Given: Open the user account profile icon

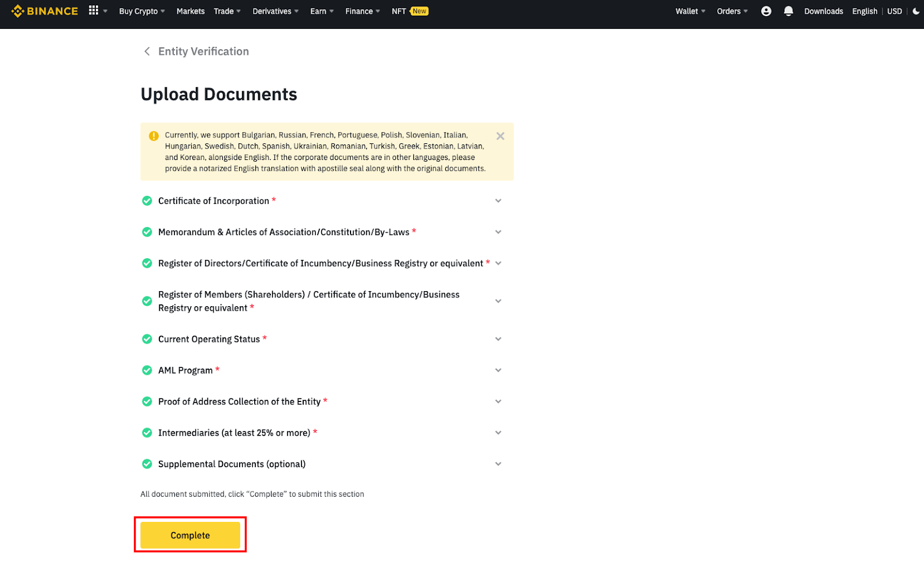Looking at the screenshot, I should 766,11.
